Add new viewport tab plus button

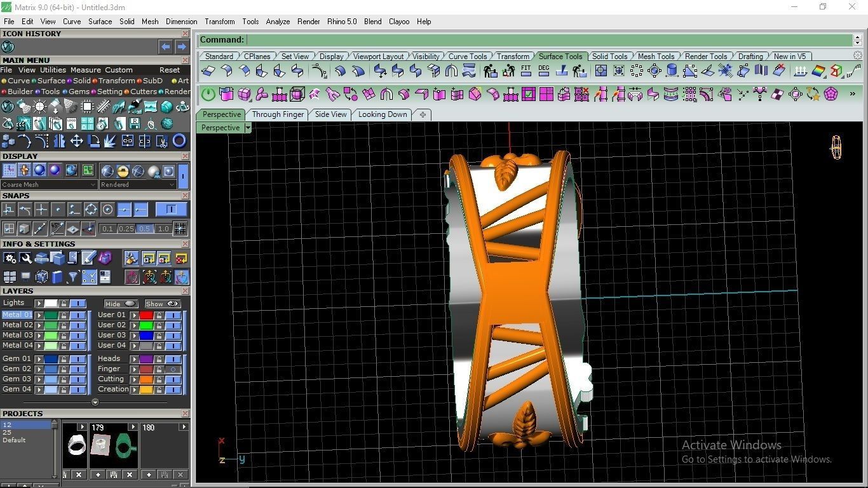pyautogui.click(x=423, y=114)
